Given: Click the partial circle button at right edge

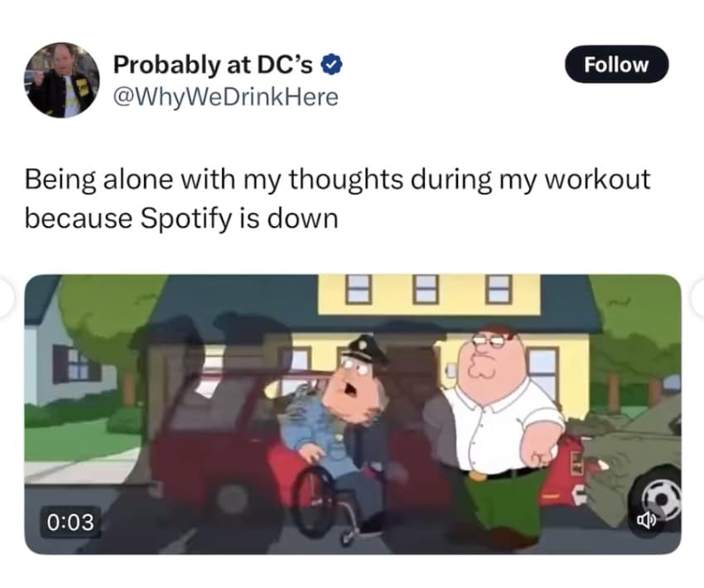Looking at the screenshot, I should 697,298.
